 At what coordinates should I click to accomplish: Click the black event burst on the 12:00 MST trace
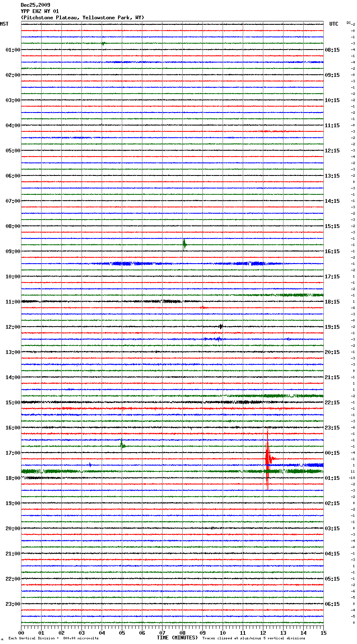(x=221, y=327)
